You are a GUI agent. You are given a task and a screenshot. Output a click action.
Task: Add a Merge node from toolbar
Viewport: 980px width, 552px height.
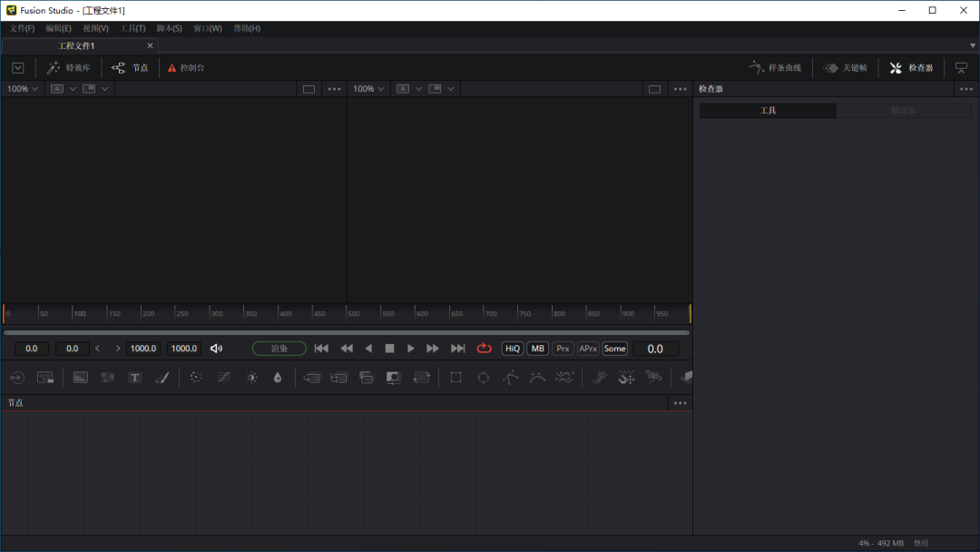[x=311, y=378]
